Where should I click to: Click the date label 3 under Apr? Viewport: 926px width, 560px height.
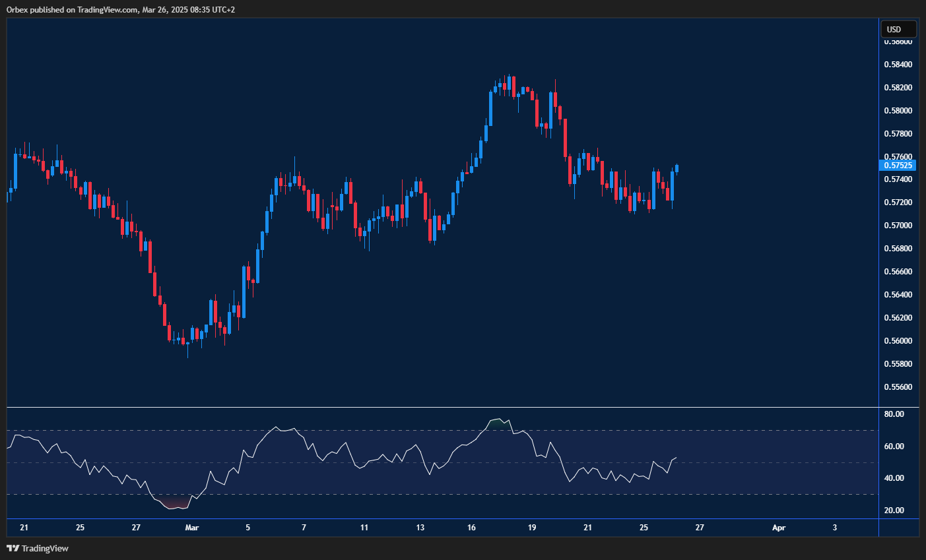pyautogui.click(x=834, y=528)
